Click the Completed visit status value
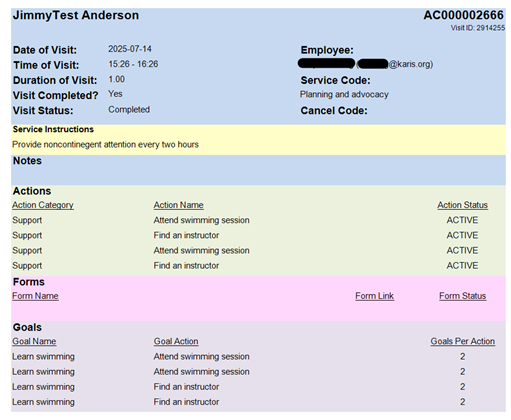Screen dimensions: 511x420 (129, 110)
